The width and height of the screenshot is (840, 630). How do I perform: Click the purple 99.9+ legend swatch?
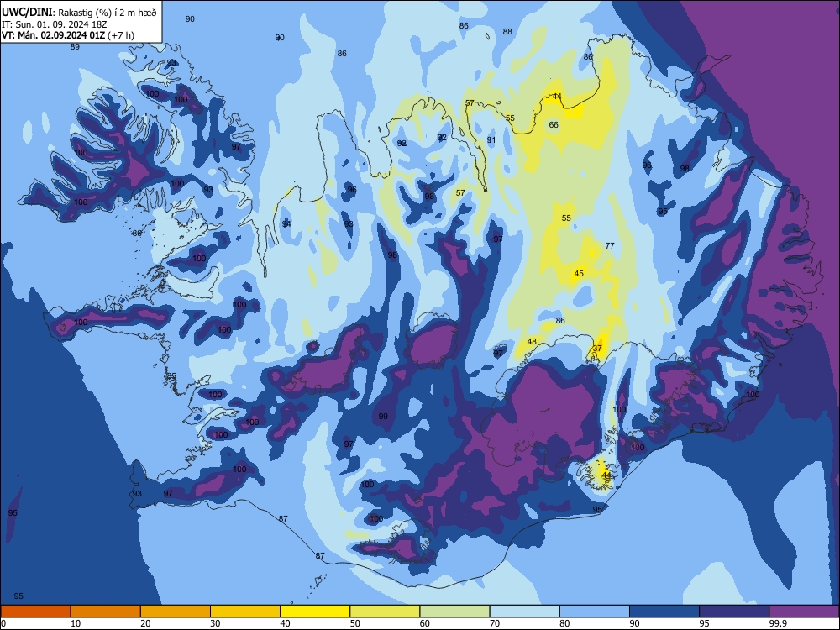[x=804, y=612]
